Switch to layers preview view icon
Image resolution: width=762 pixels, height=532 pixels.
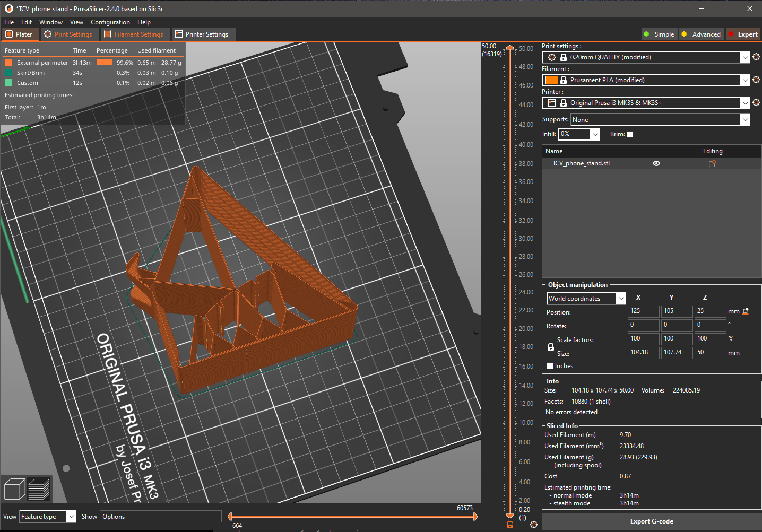tap(38, 489)
